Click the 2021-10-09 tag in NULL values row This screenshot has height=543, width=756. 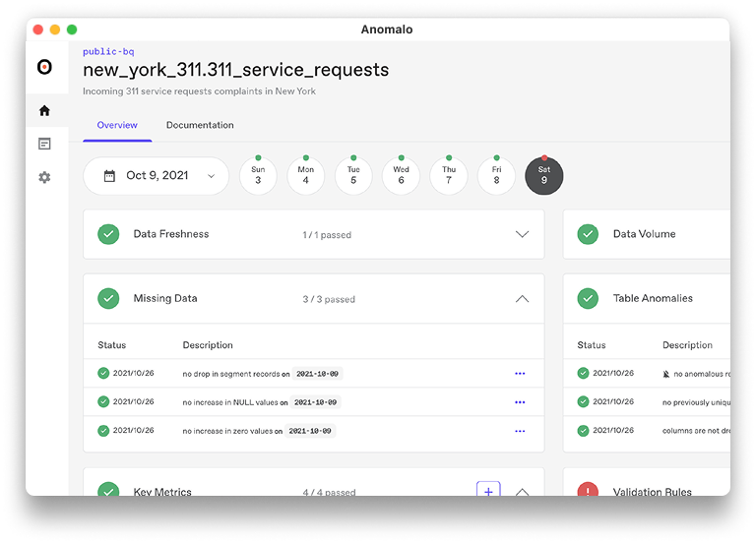tap(315, 401)
